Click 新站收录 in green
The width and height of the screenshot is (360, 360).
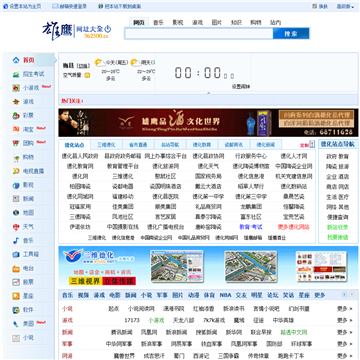(337, 227)
